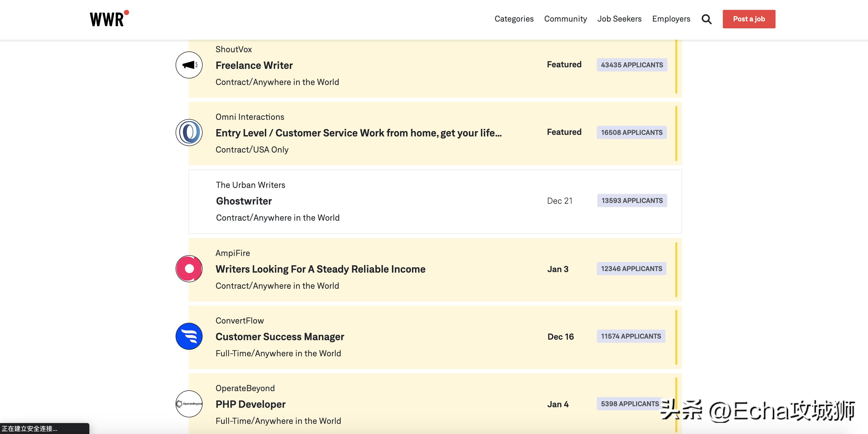Open the PHP Developer job listing
The height and width of the screenshot is (434, 868).
pyautogui.click(x=250, y=404)
